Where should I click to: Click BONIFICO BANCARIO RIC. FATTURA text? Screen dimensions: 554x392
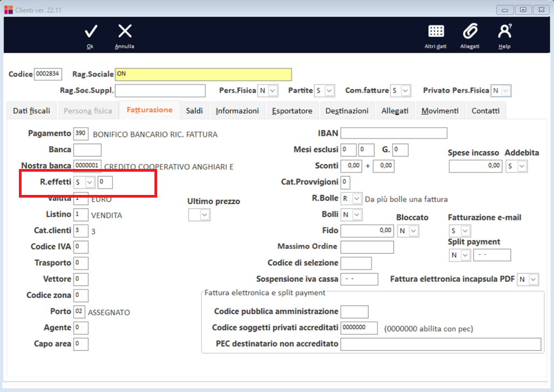point(155,134)
